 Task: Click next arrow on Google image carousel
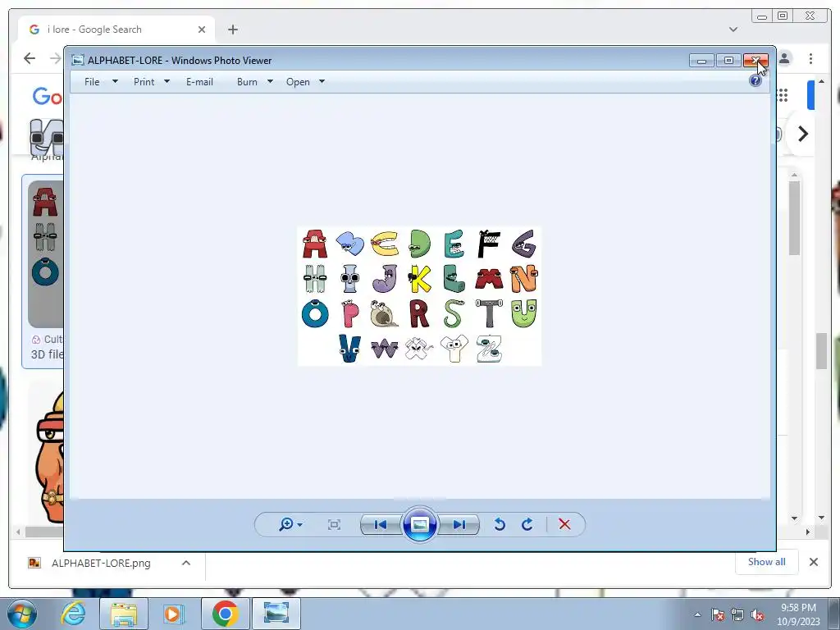coord(802,134)
